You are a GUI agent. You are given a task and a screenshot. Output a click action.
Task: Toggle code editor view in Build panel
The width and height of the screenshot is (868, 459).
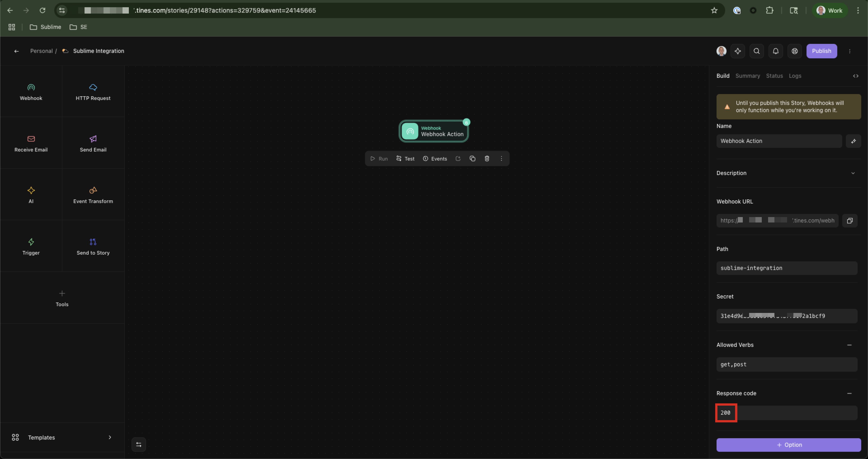pos(856,76)
